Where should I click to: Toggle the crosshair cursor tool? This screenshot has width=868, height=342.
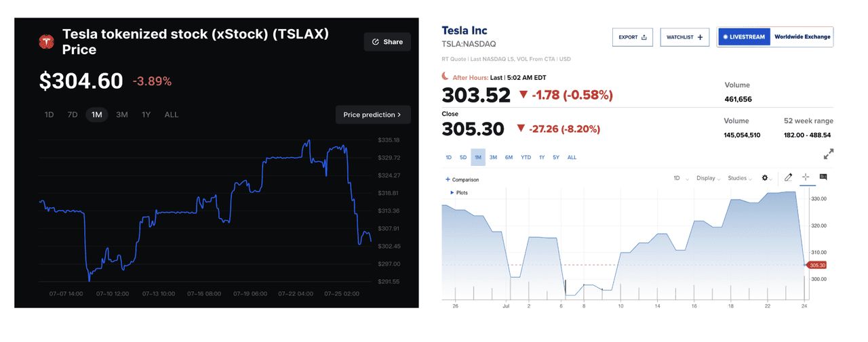click(x=806, y=177)
